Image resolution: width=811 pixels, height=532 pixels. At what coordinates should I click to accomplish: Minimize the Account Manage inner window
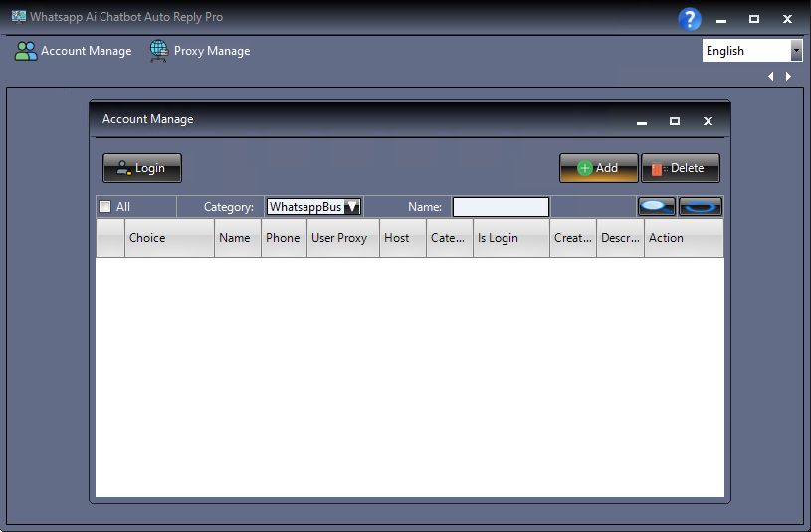(x=642, y=121)
